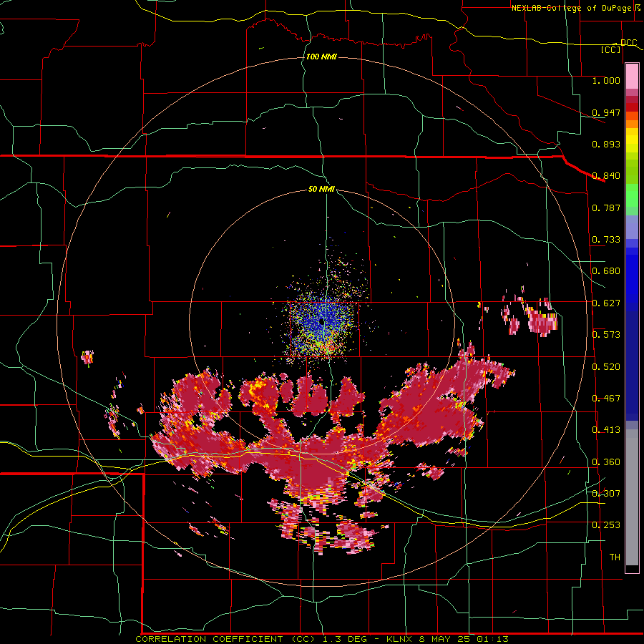Click the 0.733 color scale label
Image resolution: width=644 pixels, height=644 pixels.
pyautogui.click(x=606, y=240)
